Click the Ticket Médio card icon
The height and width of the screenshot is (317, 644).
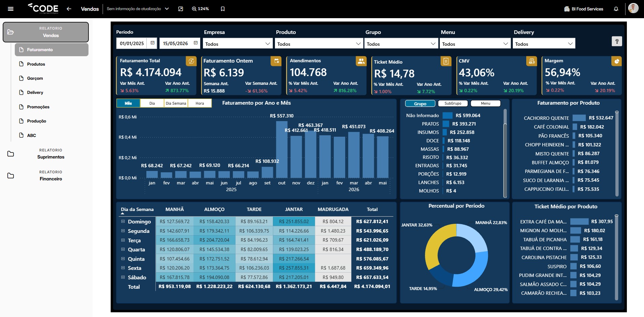pos(446,61)
